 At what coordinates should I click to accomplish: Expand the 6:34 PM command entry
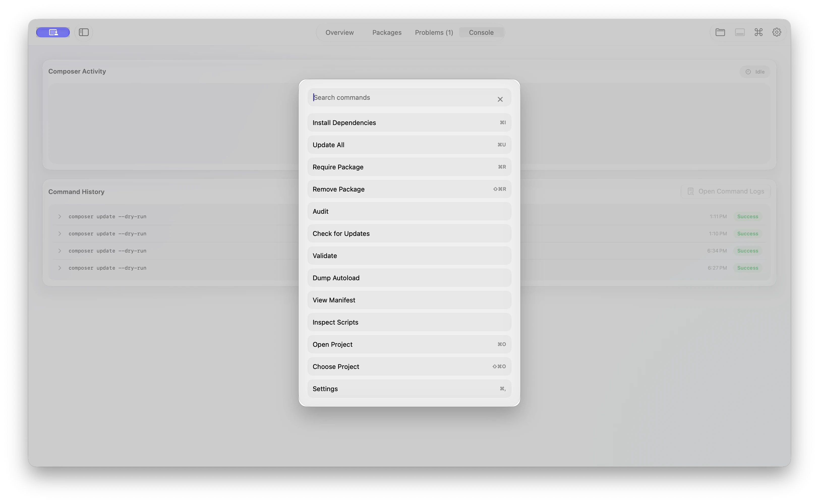pyautogui.click(x=60, y=251)
